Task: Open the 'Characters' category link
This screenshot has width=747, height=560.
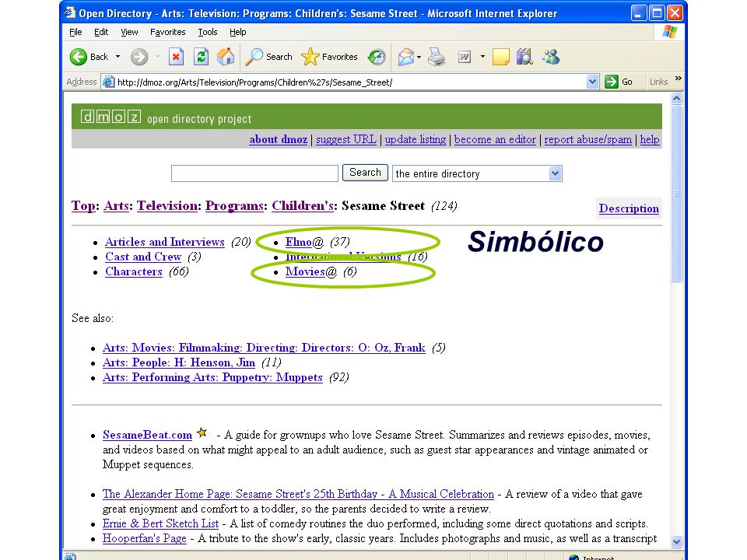Action: (134, 271)
